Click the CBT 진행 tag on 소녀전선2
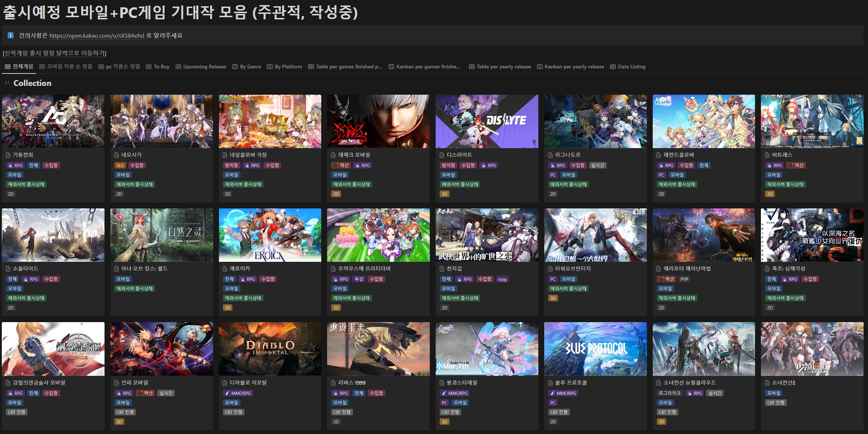This screenshot has width=868, height=434. 776,403
